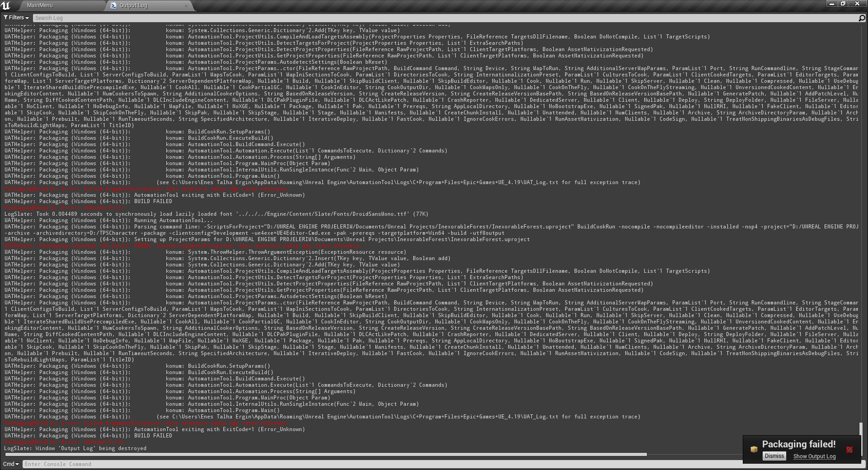Image resolution: width=868 pixels, height=470 pixels.
Task: Select the "Setting up ProjectParams" log line
Action: (267, 239)
